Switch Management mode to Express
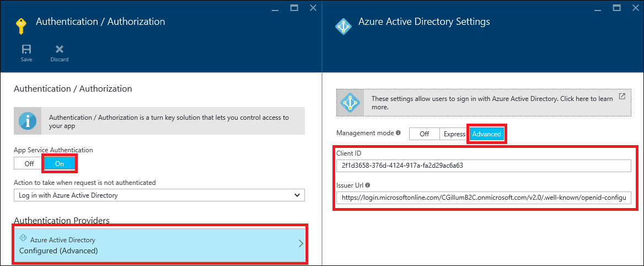 tap(454, 134)
